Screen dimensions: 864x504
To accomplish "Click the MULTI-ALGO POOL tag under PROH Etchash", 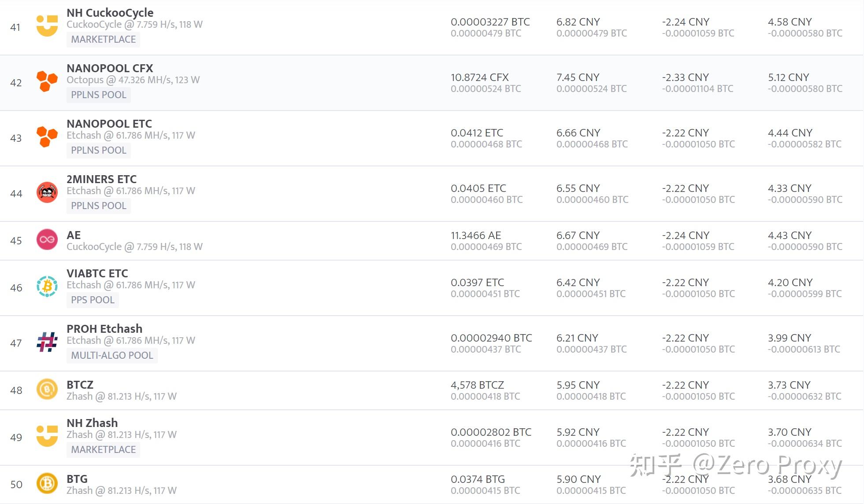I will (112, 356).
